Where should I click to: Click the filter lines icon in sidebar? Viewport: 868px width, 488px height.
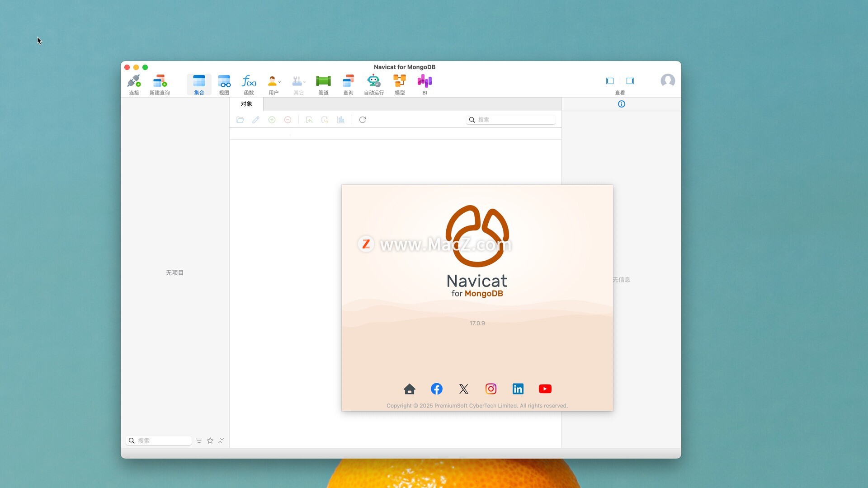pyautogui.click(x=199, y=441)
